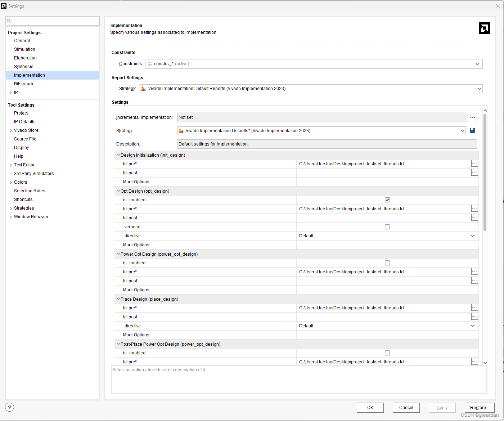Click the Settings window title icon

[x=4, y=6]
